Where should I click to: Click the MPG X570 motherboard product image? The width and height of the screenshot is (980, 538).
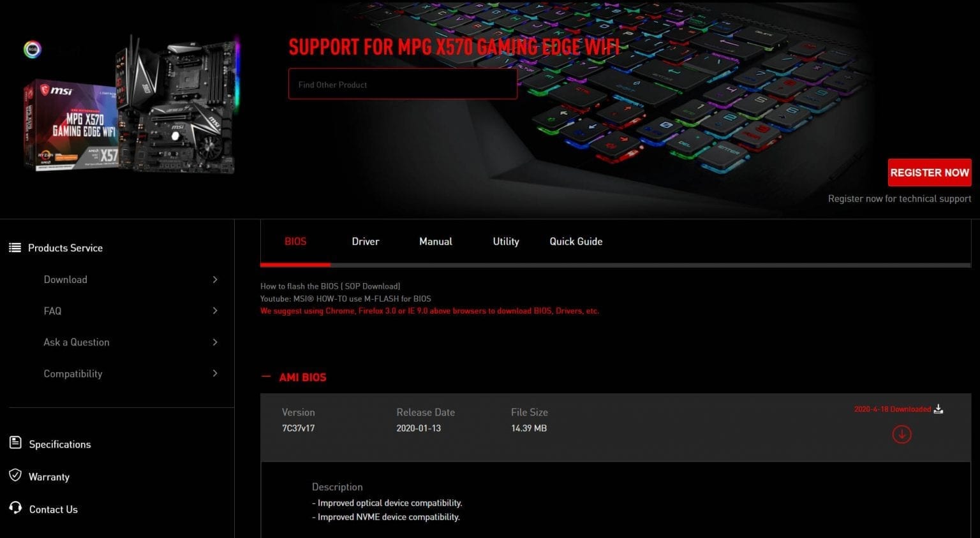pos(132,105)
